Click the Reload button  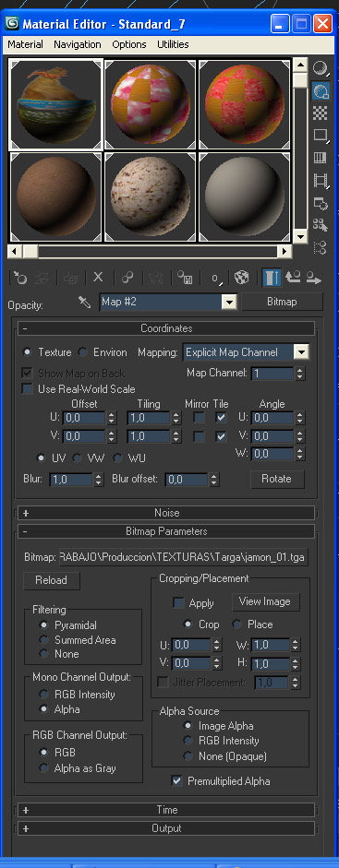[x=52, y=580]
